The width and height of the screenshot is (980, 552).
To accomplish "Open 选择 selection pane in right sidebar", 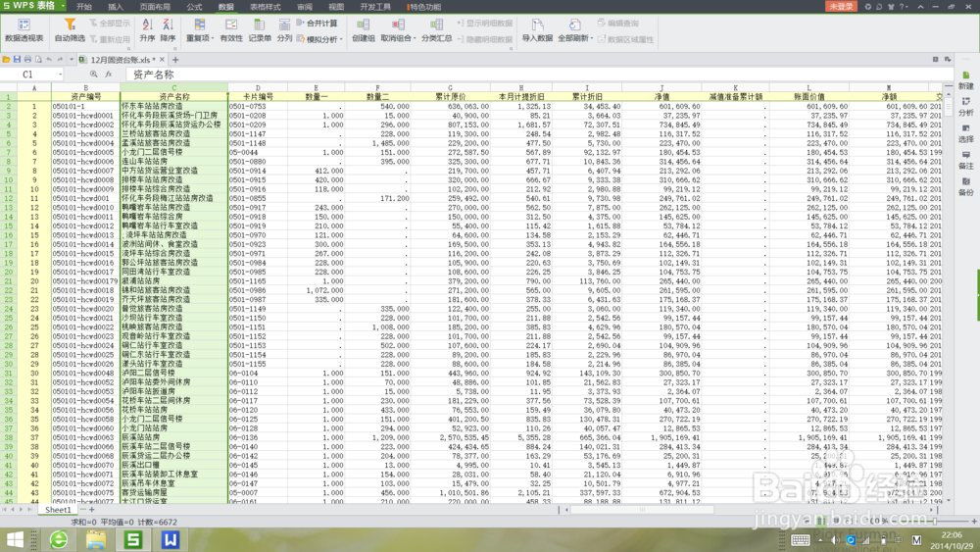I will coord(966,133).
